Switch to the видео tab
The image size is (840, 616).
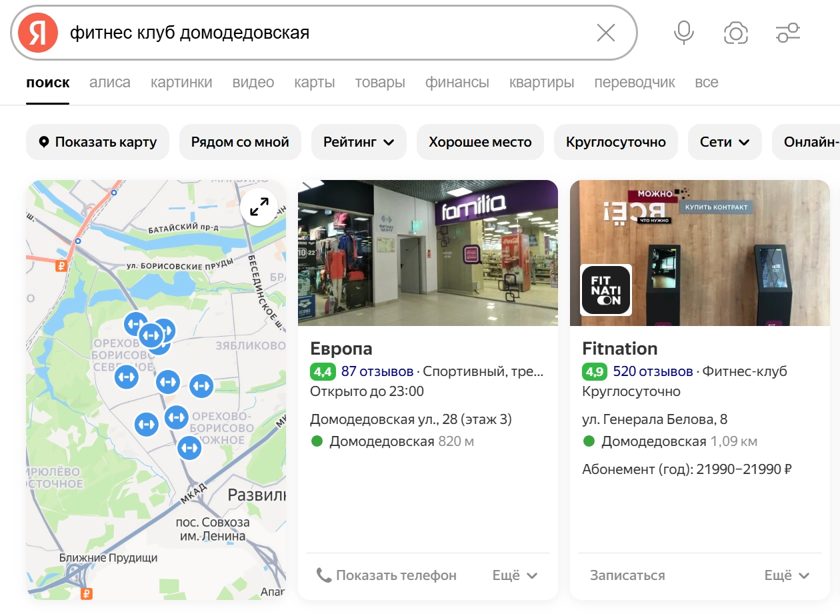click(x=253, y=83)
